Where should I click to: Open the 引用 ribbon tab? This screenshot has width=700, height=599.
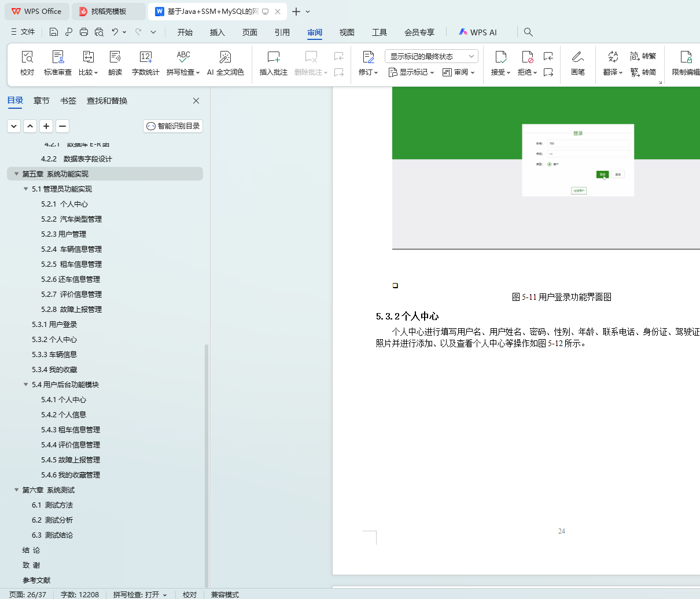(282, 32)
